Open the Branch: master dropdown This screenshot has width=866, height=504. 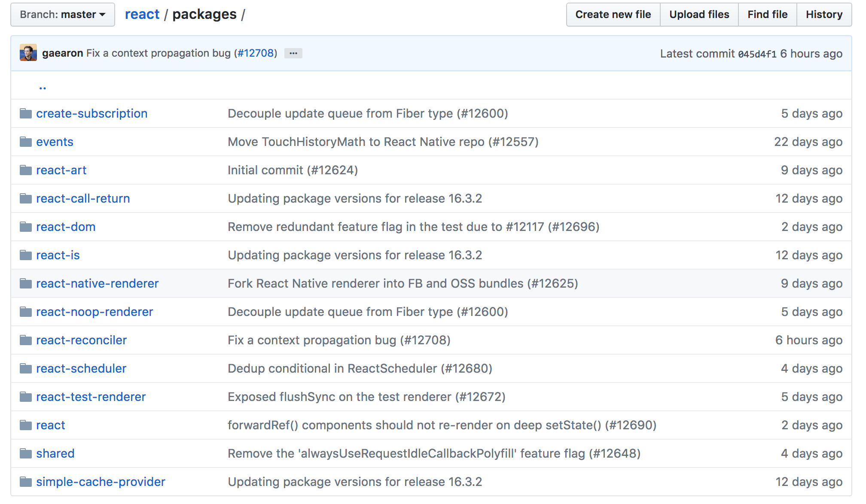coord(63,15)
